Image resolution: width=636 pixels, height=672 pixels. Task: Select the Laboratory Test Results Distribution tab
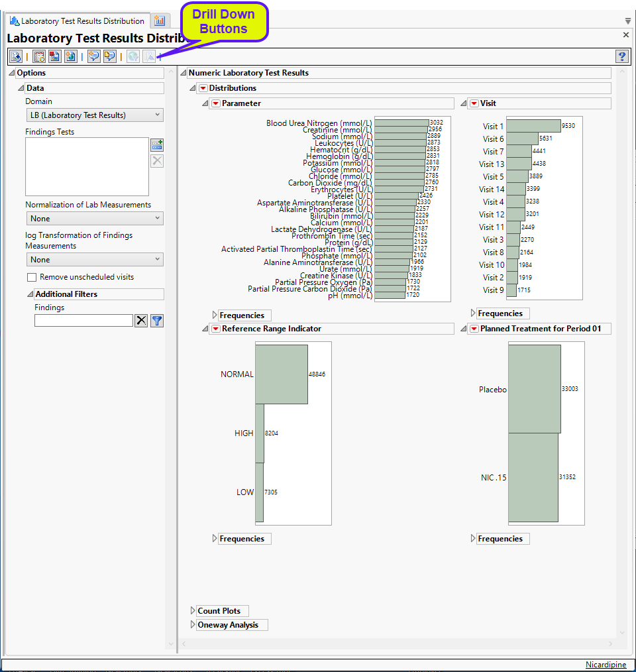tap(77, 21)
